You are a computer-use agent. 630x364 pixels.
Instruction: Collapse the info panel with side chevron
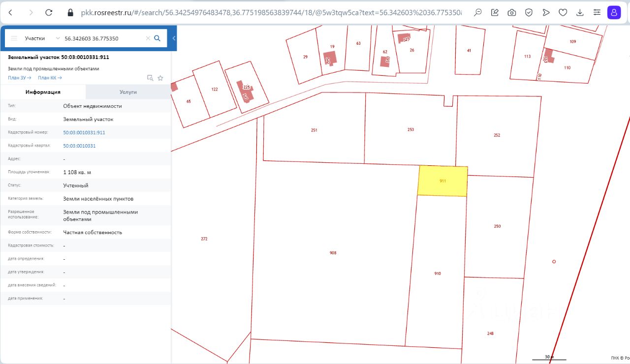[174, 38]
